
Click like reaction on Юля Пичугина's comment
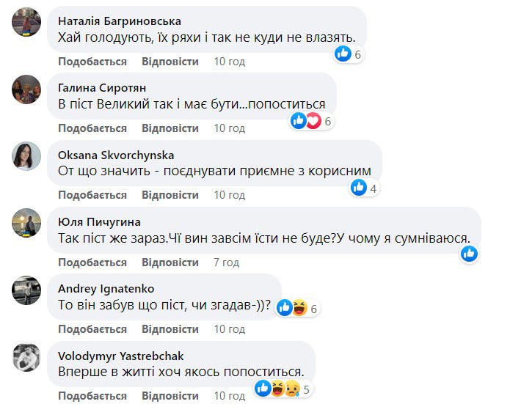click(470, 254)
